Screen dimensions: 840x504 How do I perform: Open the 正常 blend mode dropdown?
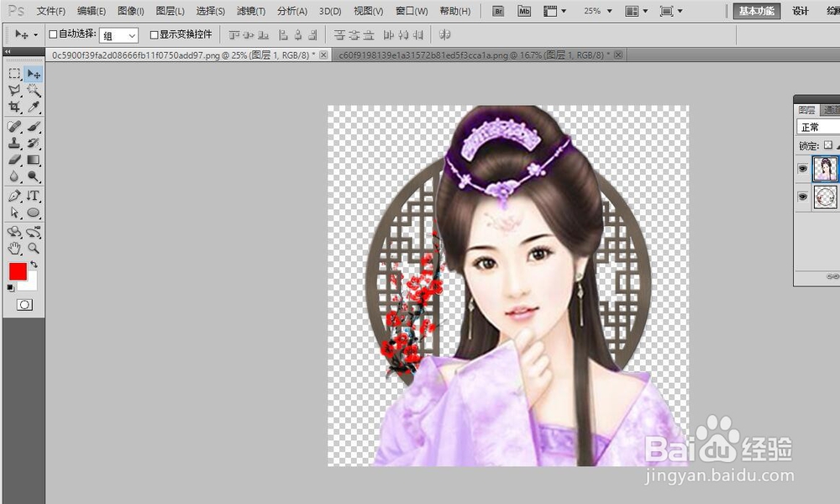(x=818, y=127)
